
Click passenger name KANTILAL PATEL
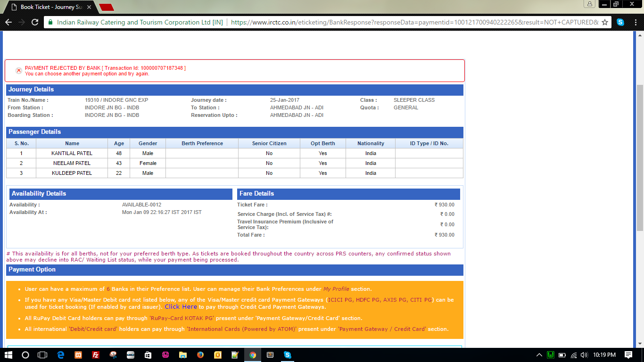72,153
